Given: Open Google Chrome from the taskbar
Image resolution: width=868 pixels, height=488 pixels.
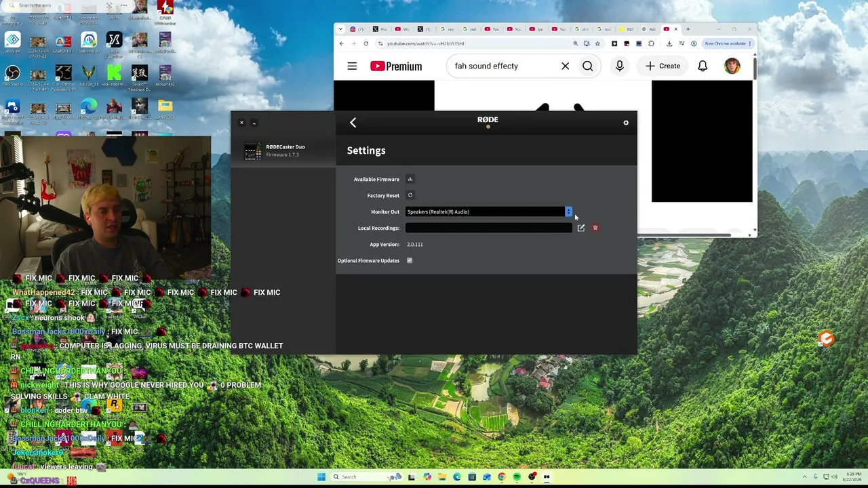Looking at the screenshot, I should pos(502,476).
